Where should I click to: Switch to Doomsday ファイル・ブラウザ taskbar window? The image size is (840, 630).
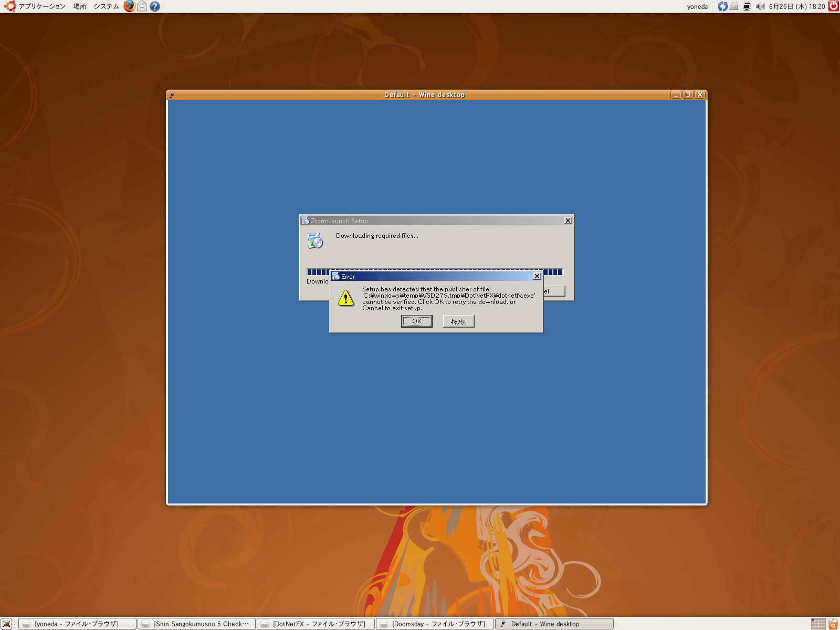point(435,624)
